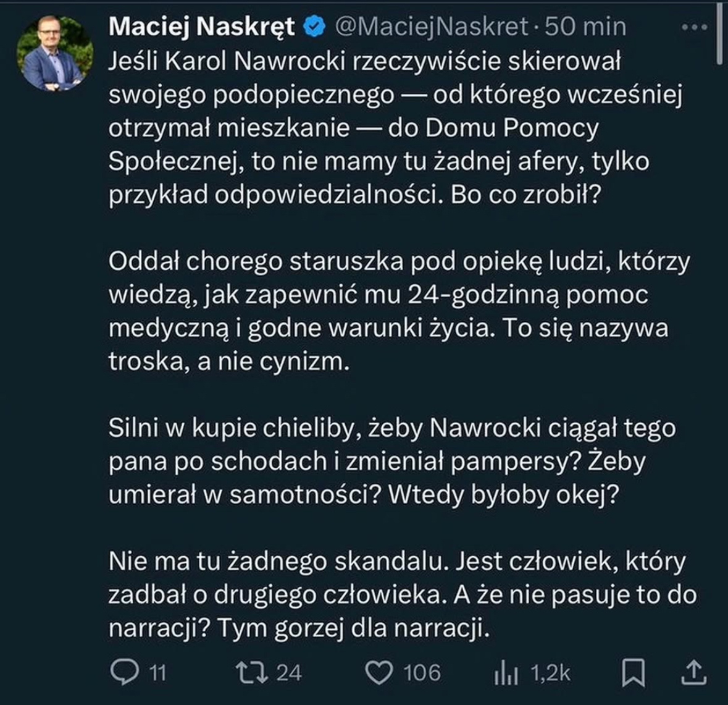728x705 pixels.
Task: Click the paragraph starting "Oddał chorego staruszka"
Action: (399, 311)
